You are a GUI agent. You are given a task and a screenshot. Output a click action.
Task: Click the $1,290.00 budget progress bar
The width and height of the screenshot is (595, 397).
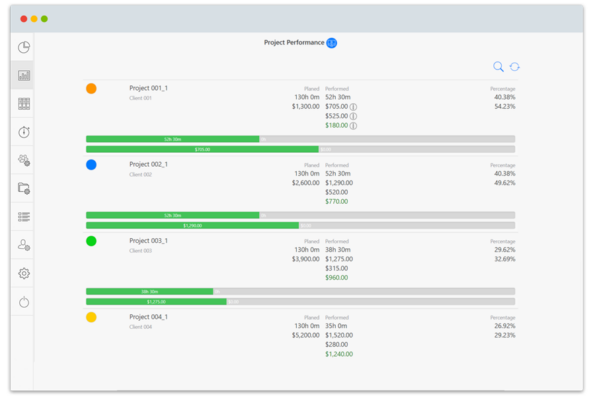pos(301,225)
